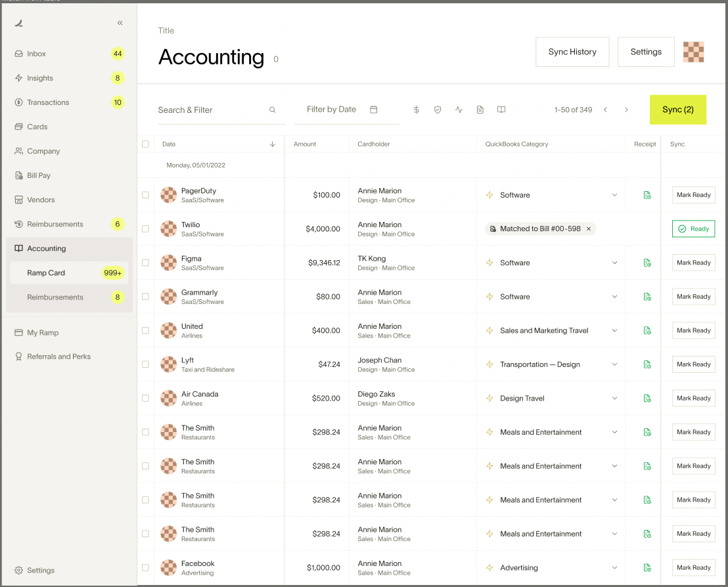Click the document filter icon
728x587 pixels.
[x=480, y=110]
